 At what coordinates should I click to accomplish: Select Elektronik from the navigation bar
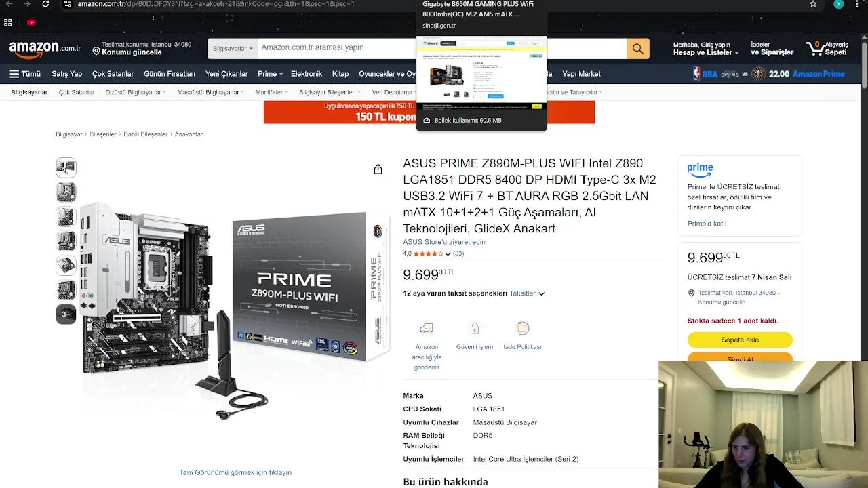pyautogui.click(x=307, y=74)
